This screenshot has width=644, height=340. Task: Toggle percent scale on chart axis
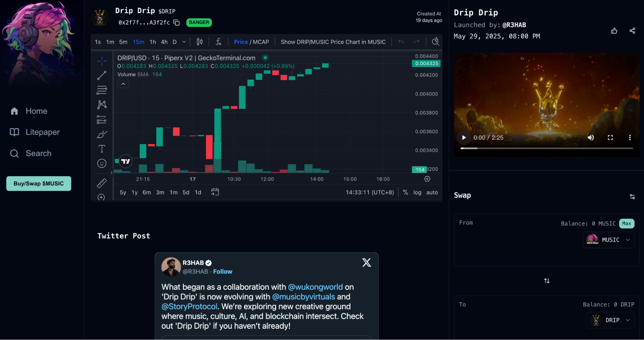405,192
